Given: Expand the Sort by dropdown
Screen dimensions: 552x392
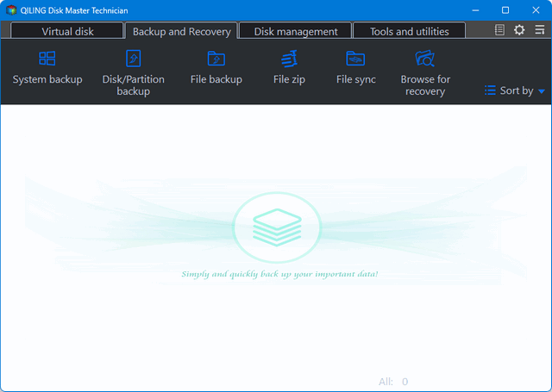Looking at the screenshot, I should point(515,90).
